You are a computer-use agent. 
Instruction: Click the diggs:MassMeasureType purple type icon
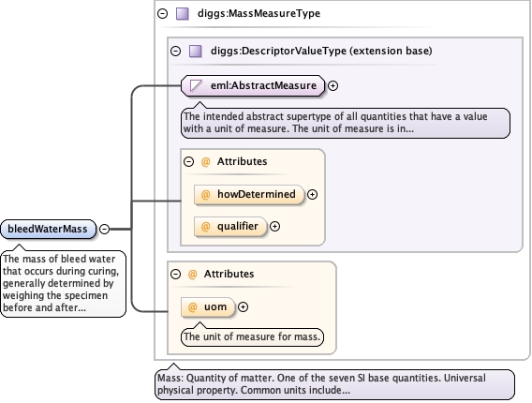click(183, 13)
